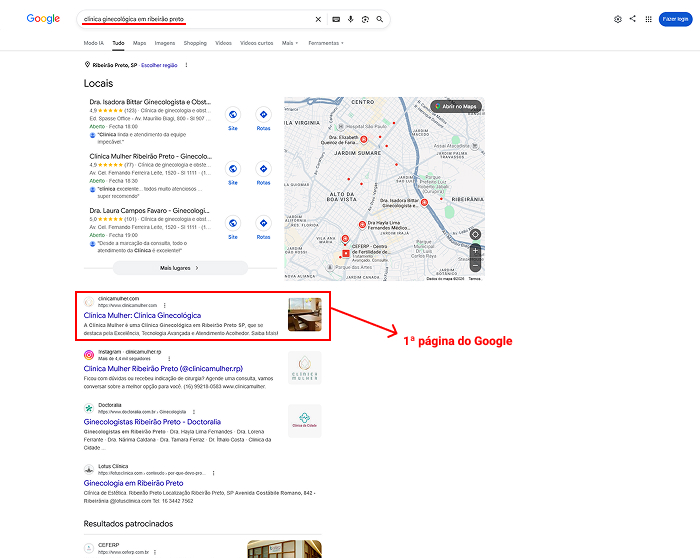The height and width of the screenshot is (558, 700).
Task: Click the magnifying glass search icon
Action: pos(379,19)
